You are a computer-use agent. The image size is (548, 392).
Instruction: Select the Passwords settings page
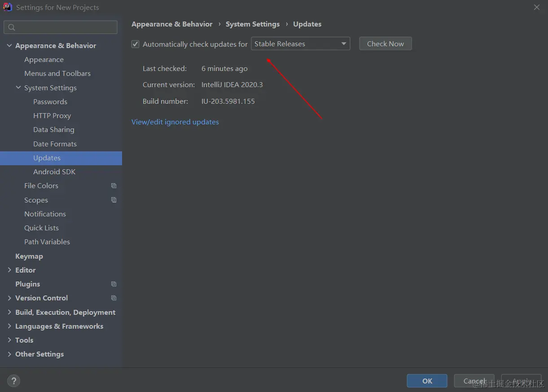(50, 101)
